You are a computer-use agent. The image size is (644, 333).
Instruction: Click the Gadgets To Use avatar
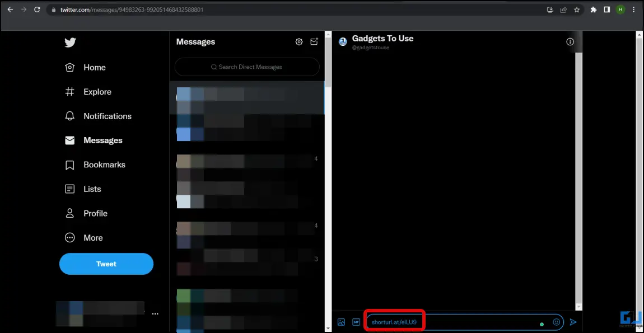click(x=343, y=42)
